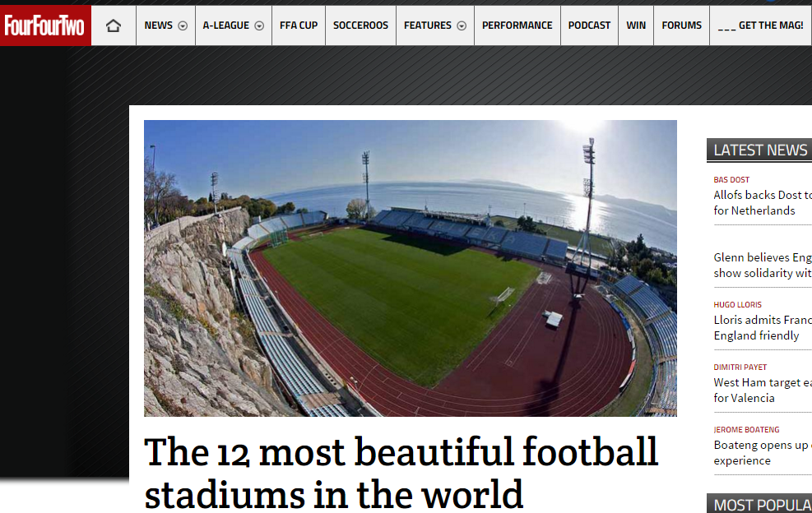The width and height of the screenshot is (812, 513).
Task: Click the JEROME BOATENG tag
Action: pos(746,430)
